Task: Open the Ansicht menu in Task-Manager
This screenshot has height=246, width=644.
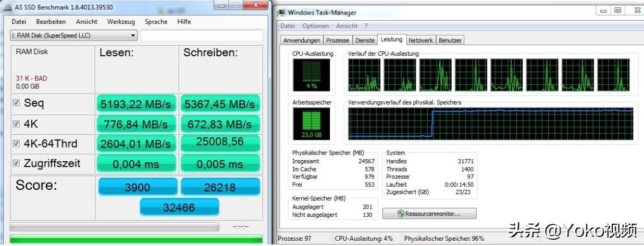Action: click(x=346, y=26)
